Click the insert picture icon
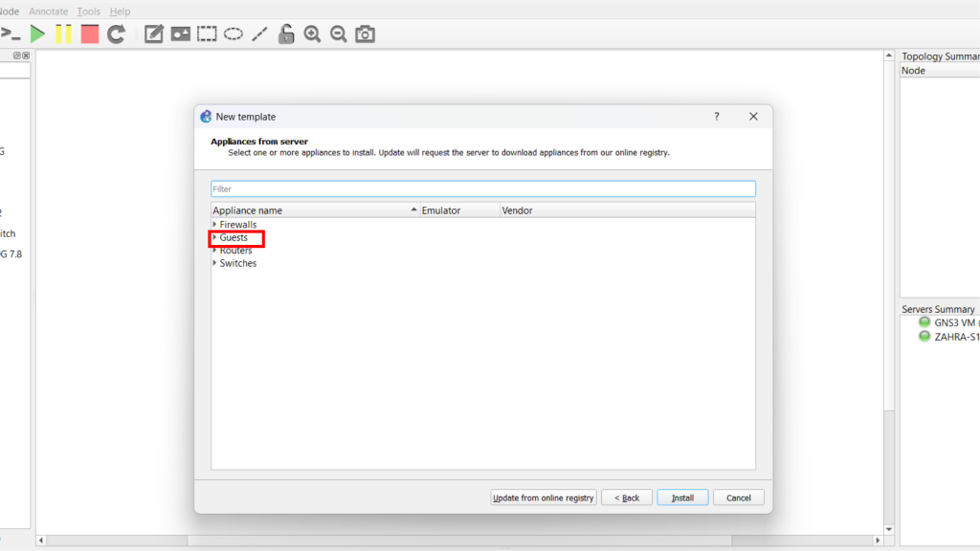980x551 pixels. [x=180, y=34]
